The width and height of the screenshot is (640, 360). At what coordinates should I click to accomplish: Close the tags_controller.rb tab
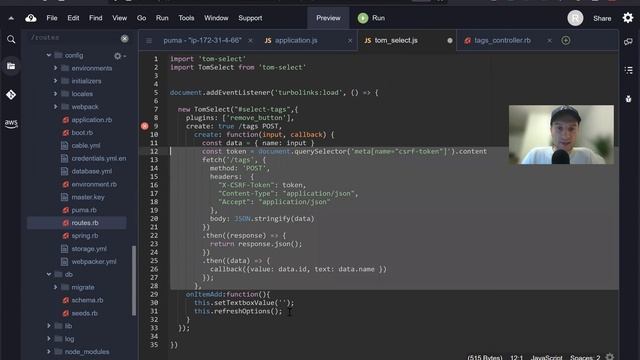coord(549,40)
